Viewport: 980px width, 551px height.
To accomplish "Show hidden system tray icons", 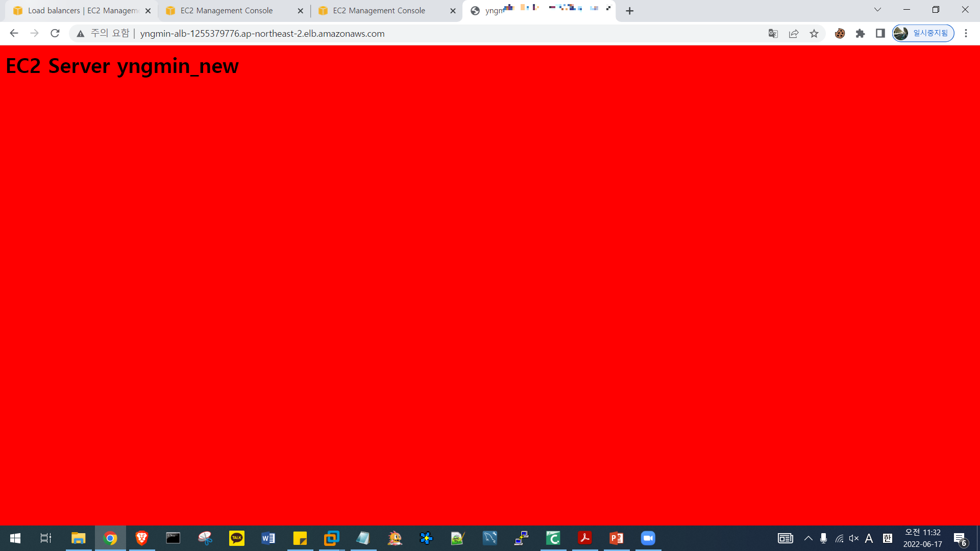I will 808,538.
